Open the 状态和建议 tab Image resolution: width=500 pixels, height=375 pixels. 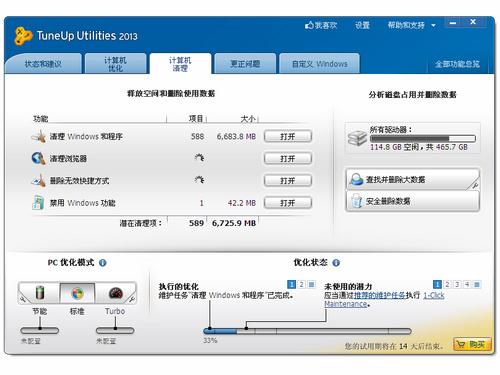pos(43,64)
